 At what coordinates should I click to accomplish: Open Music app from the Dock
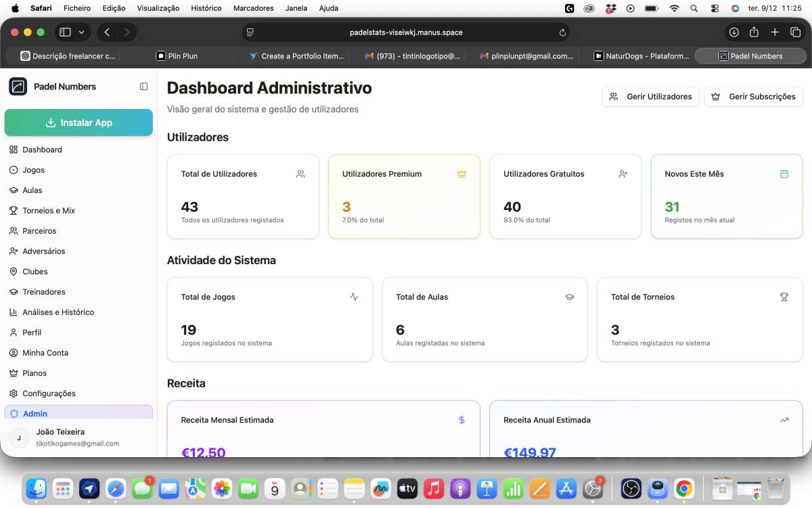pyautogui.click(x=433, y=488)
